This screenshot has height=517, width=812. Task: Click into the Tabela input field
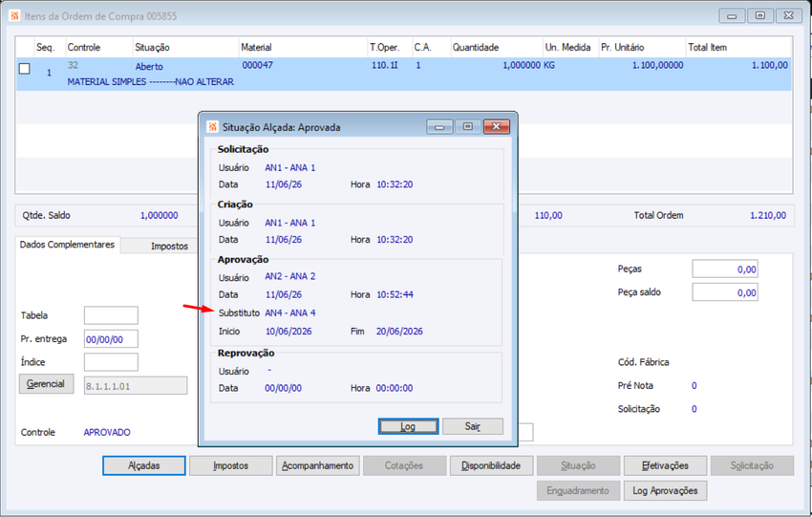click(x=111, y=315)
